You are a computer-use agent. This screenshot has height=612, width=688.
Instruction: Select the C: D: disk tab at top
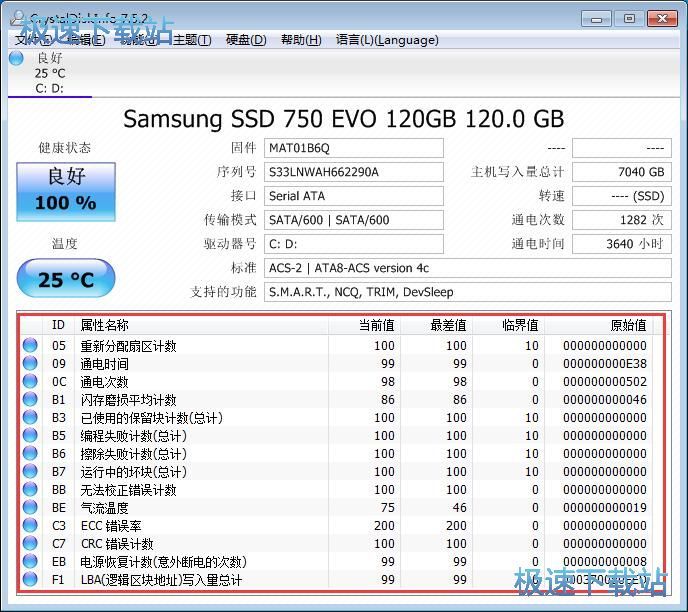coord(49,88)
